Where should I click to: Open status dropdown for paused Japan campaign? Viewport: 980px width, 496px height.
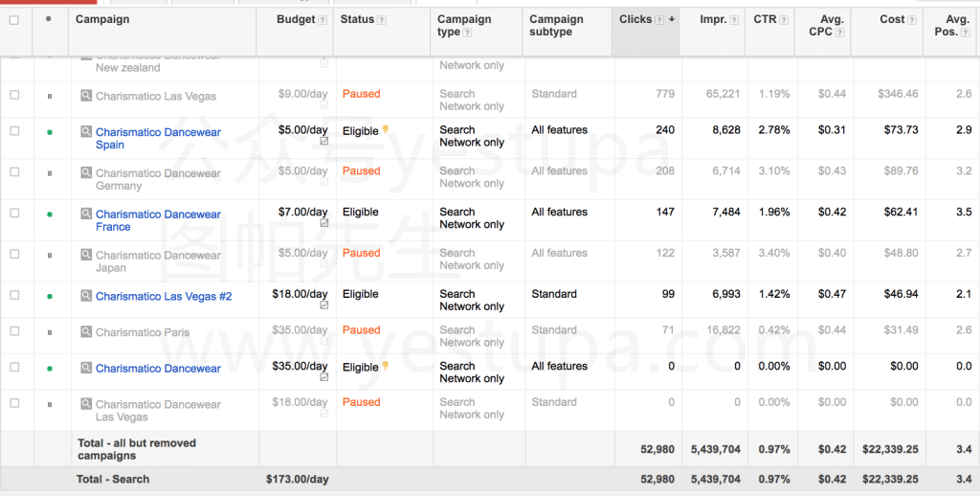(x=50, y=256)
